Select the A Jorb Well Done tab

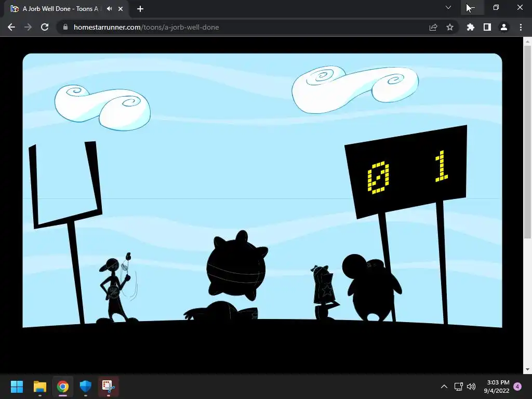pyautogui.click(x=66, y=9)
